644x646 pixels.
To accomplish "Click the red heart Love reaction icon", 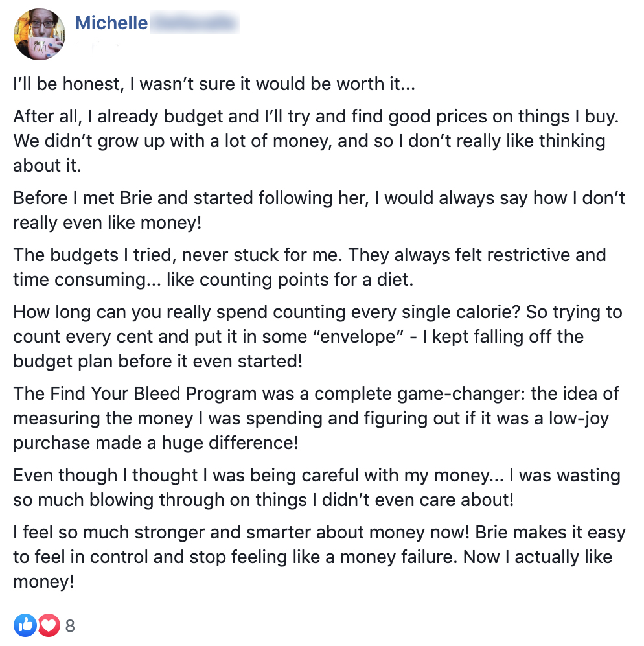I will [49, 625].
